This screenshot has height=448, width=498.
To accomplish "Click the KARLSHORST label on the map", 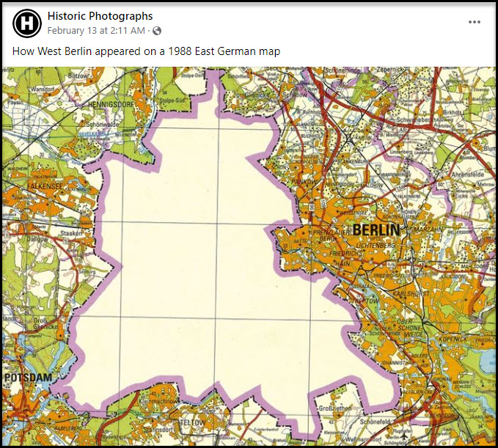I will pos(411,293).
